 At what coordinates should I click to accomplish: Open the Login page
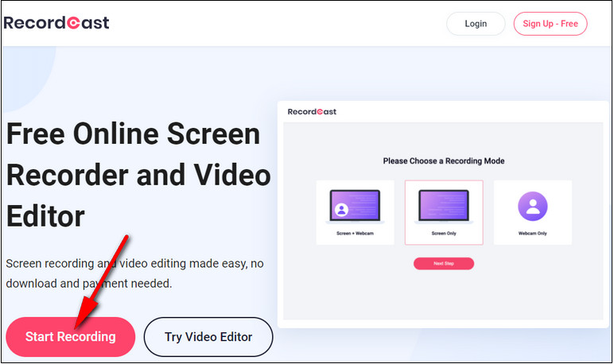[476, 24]
